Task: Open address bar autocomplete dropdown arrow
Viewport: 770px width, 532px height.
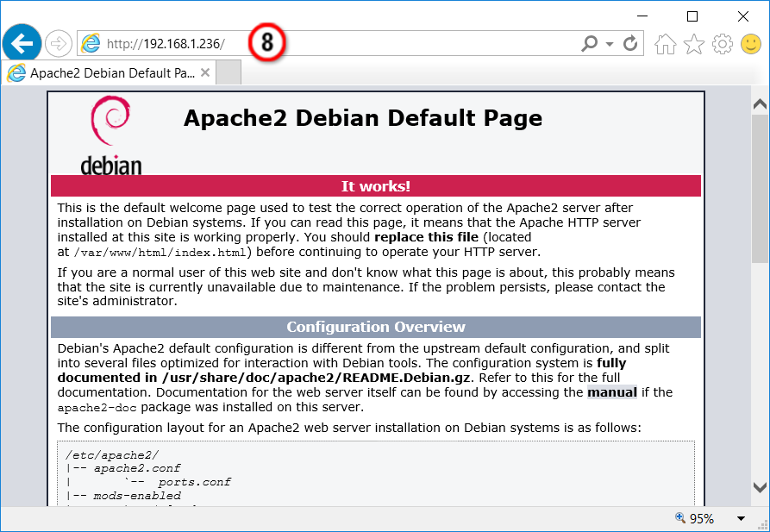Action: point(610,44)
